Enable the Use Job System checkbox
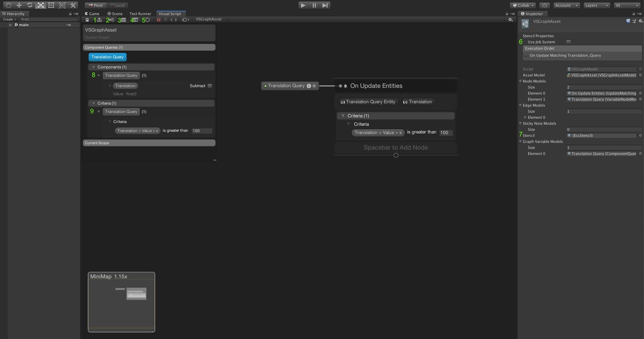The image size is (644, 339). point(568,42)
